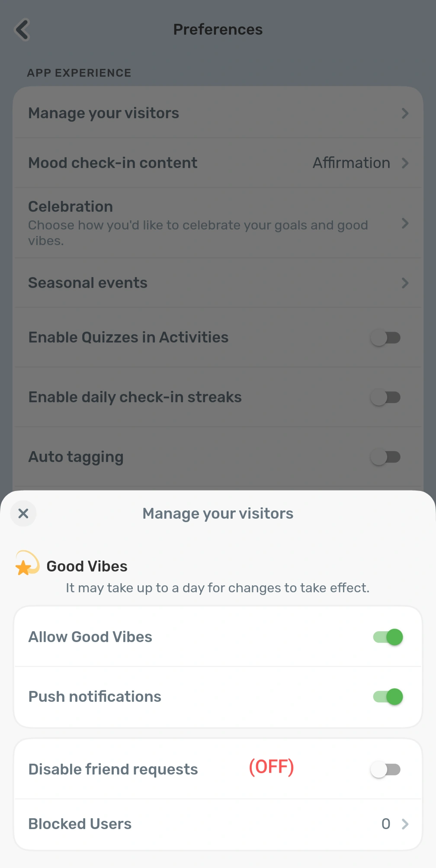Open Blocked Users chevron
Image resolution: width=436 pixels, height=868 pixels.
click(x=405, y=824)
